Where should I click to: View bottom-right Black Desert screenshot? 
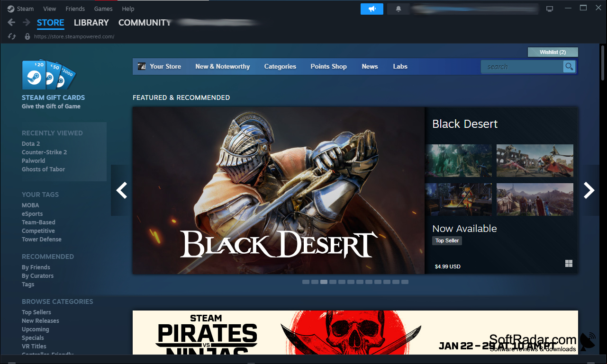click(535, 199)
